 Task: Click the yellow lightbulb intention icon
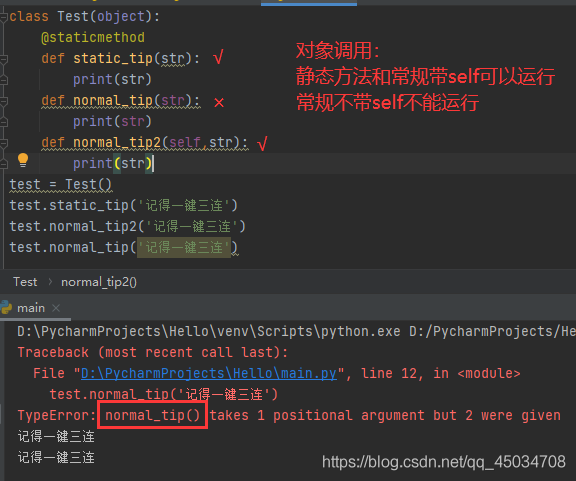[23, 160]
